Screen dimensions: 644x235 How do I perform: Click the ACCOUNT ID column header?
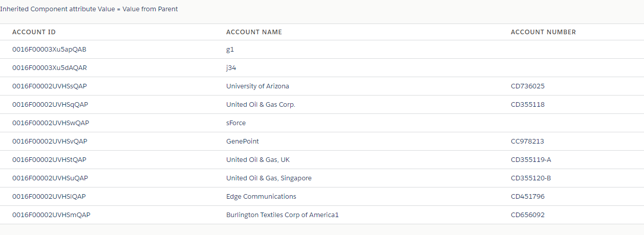pos(34,32)
